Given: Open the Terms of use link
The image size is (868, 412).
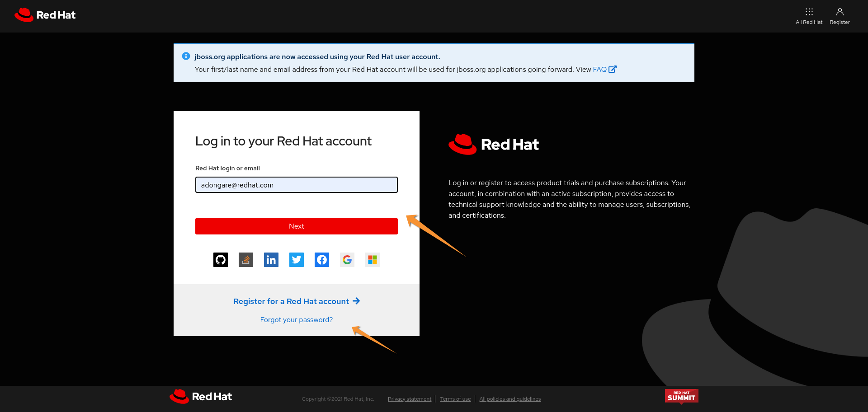Looking at the screenshot, I should tap(455, 399).
